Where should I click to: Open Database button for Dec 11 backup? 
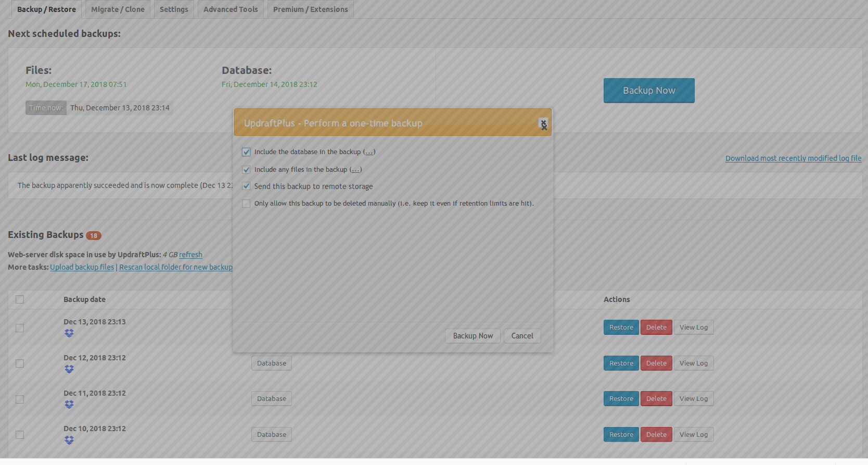(x=272, y=399)
